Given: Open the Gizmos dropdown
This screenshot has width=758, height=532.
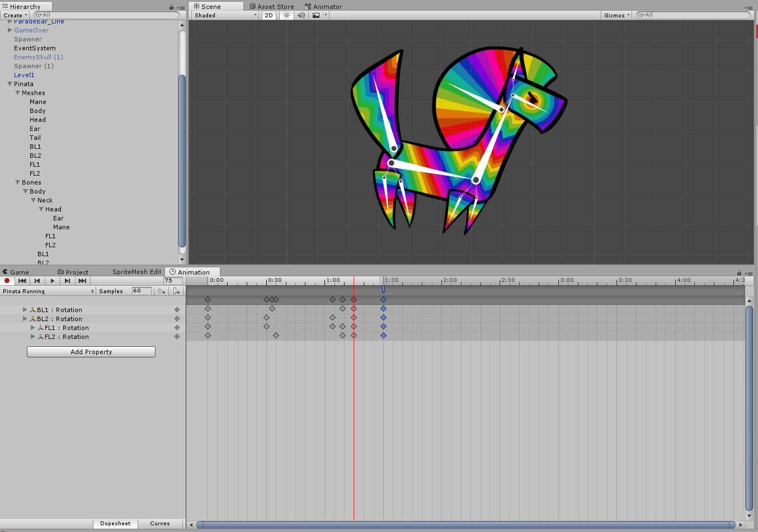Looking at the screenshot, I should point(616,16).
